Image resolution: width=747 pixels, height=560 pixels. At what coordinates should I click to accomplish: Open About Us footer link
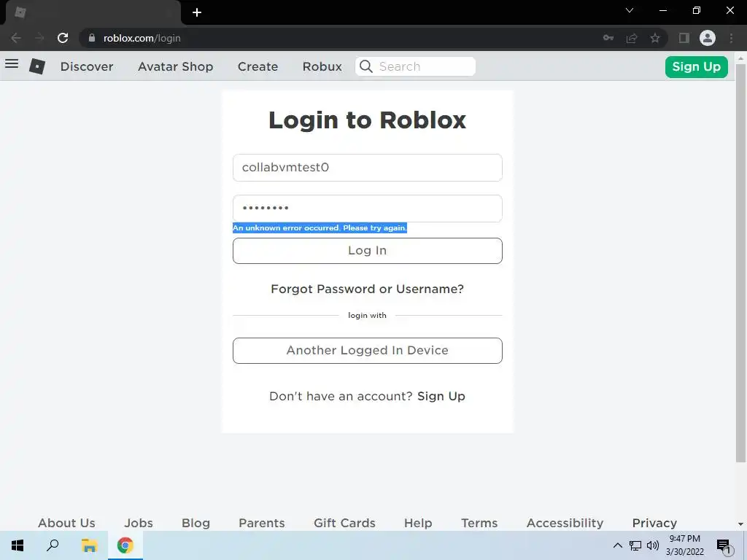tap(66, 523)
